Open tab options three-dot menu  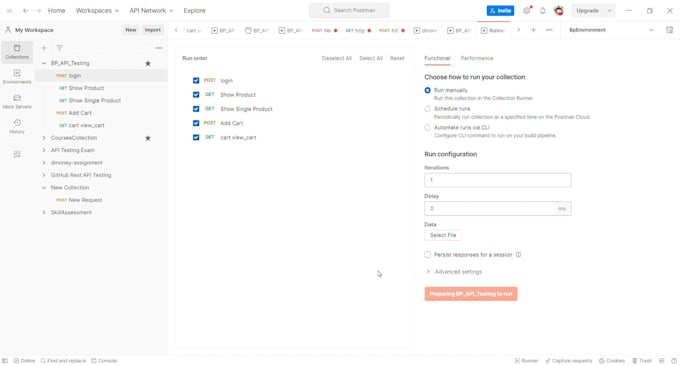(549, 30)
